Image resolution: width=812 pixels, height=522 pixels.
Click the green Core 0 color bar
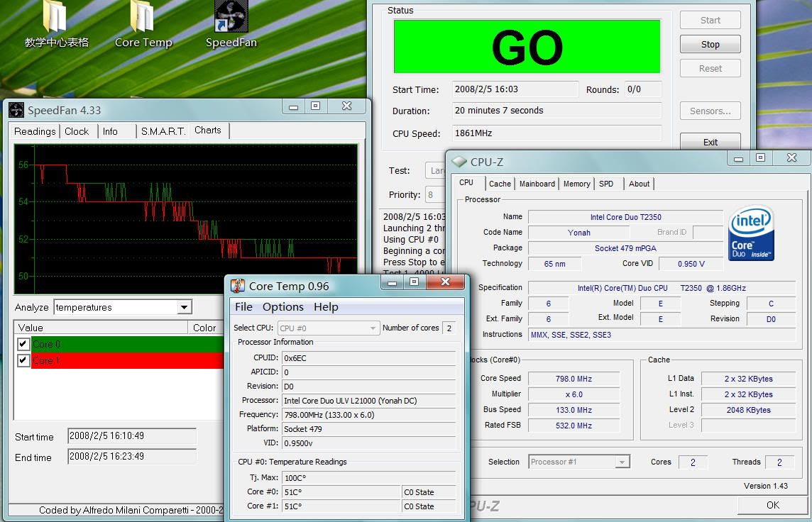pos(127,344)
